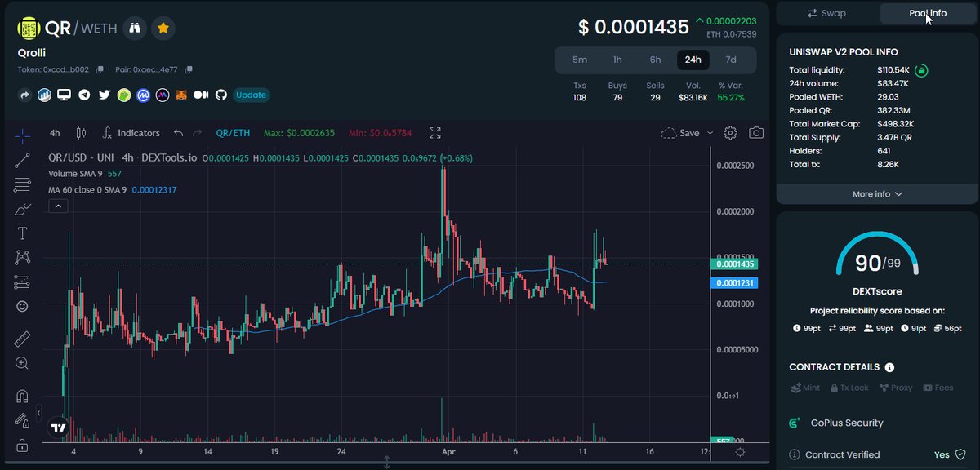Select the ruler measure tool
The height and width of the screenshot is (470, 980).
click(x=23, y=338)
